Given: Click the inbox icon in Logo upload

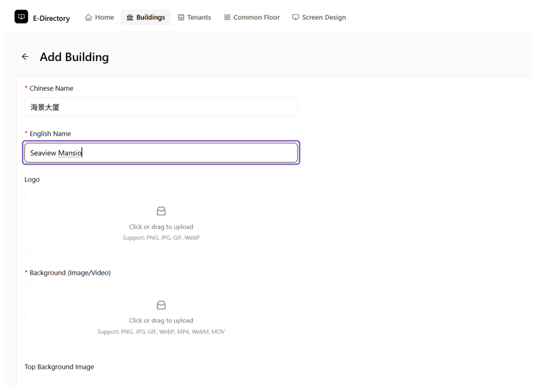Looking at the screenshot, I should tap(161, 211).
